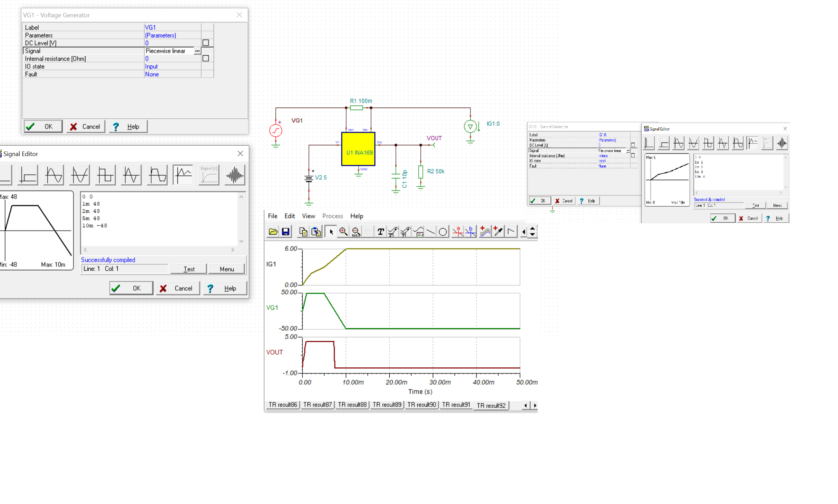The image size is (838, 504).
Task: Choose cosine wave in large Signal Editor
Action: (x=80, y=175)
